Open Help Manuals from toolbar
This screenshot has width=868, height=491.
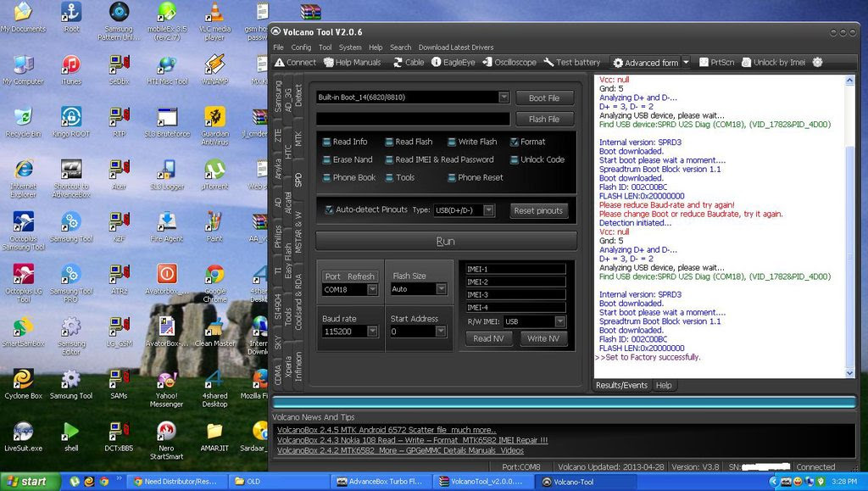[x=353, y=63]
